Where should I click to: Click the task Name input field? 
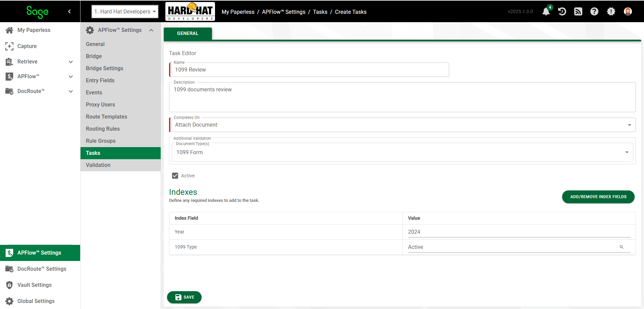click(x=309, y=70)
